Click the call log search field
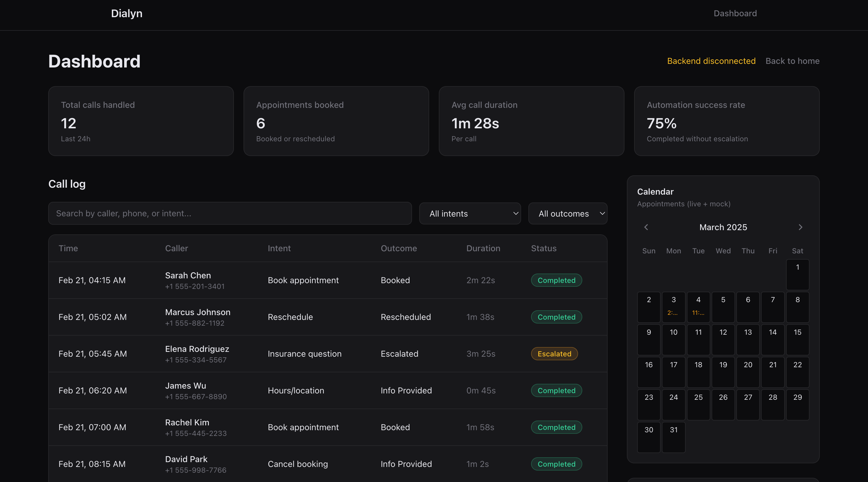This screenshot has width=868, height=482. (230, 214)
